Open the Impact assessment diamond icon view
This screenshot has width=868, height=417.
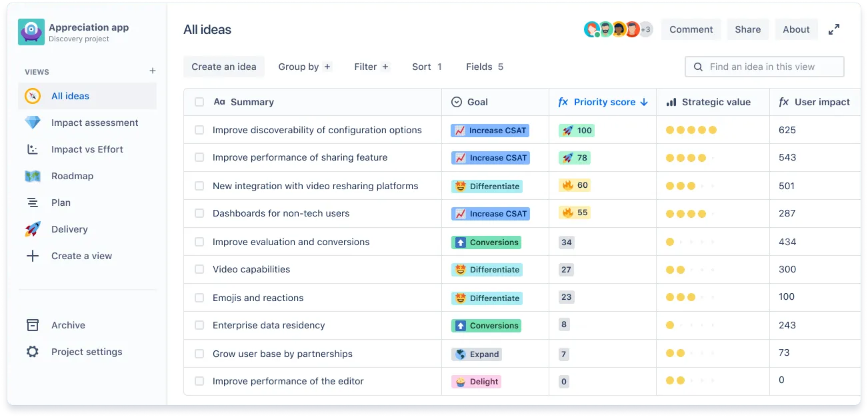[x=32, y=123]
